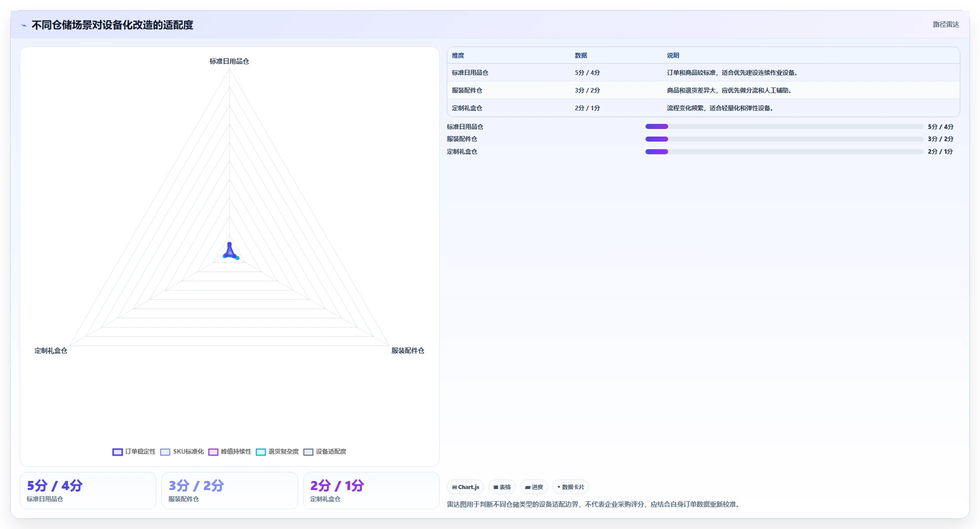Click the 定制礼盒仓 progress bar
Image resolution: width=980 pixels, height=529 pixels.
(x=784, y=152)
